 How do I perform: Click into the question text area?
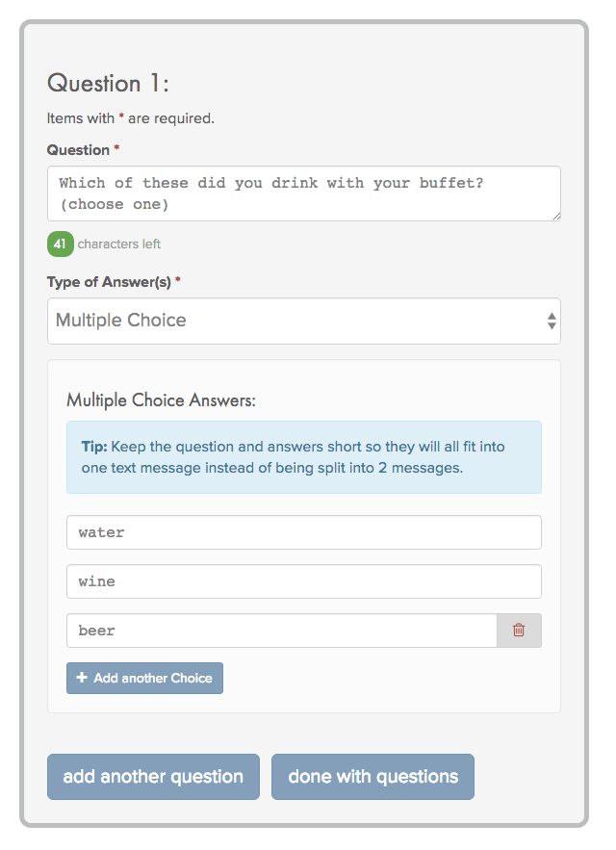pyautogui.click(x=303, y=193)
